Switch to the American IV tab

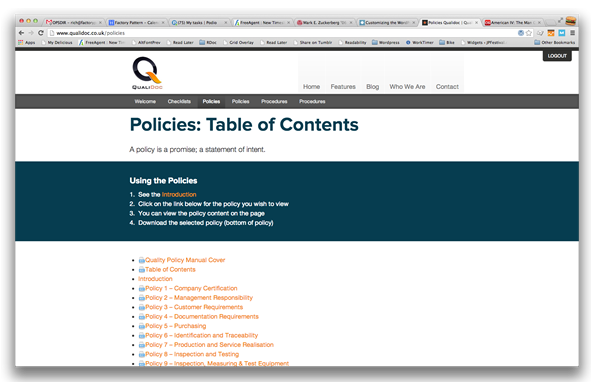(x=512, y=23)
